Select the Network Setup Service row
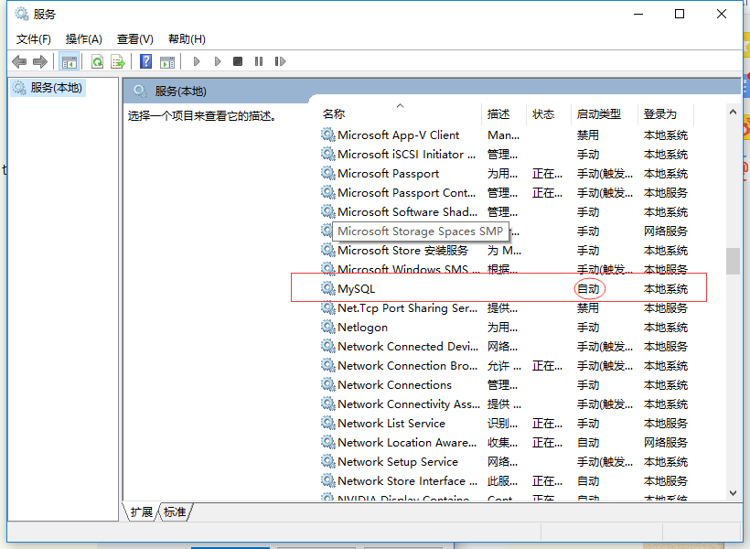Image resolution: width=750 pixels, height=549 pixels. tap(507, 462)
